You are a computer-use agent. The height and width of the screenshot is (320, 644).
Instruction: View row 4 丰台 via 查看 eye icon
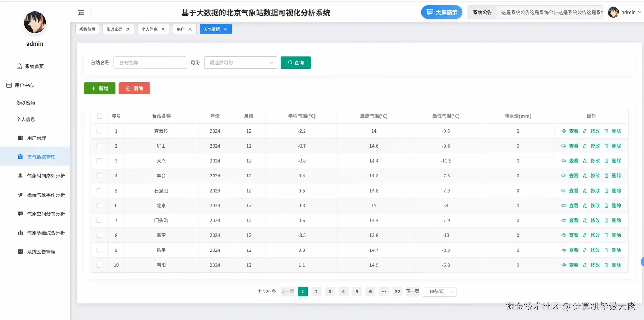[564, 176]
